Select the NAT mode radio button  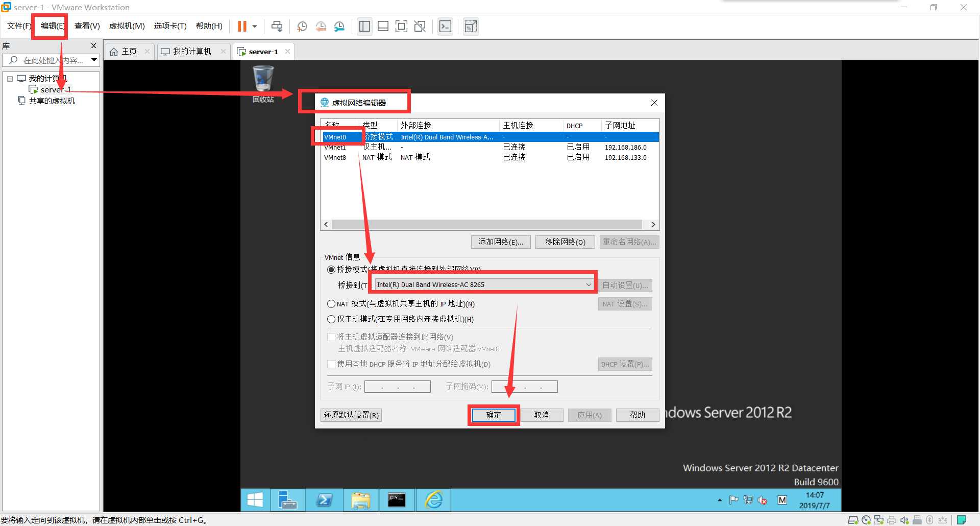coord(331,304)
